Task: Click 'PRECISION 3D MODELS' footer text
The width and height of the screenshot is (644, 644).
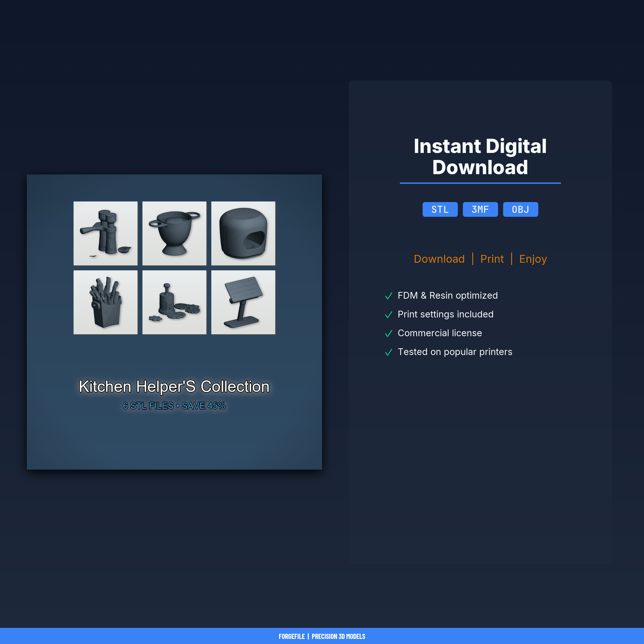Action: click(338, 636)
